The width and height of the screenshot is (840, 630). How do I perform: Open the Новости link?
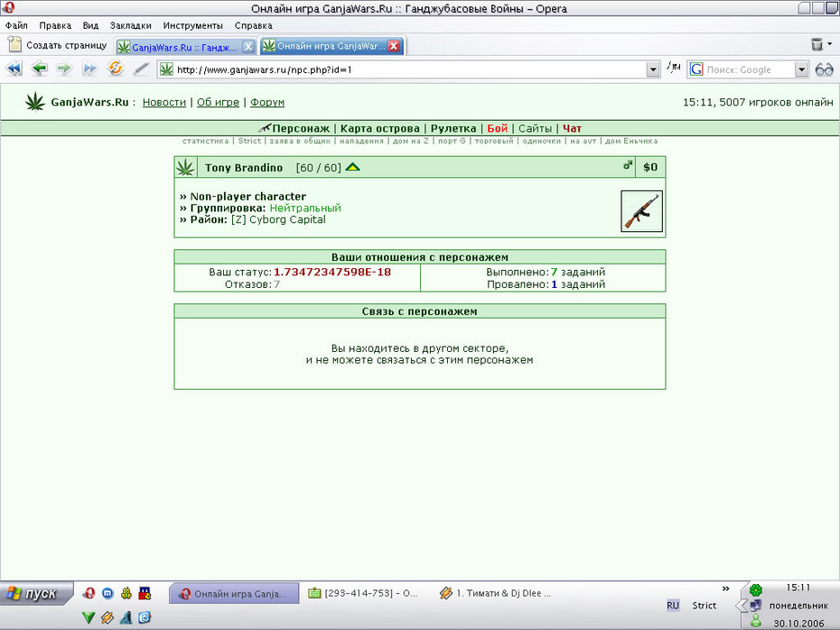(163, 102)
